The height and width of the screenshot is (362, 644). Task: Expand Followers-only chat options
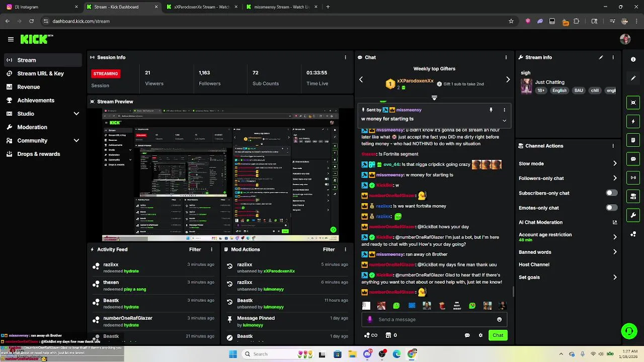[x=615, y=178]
